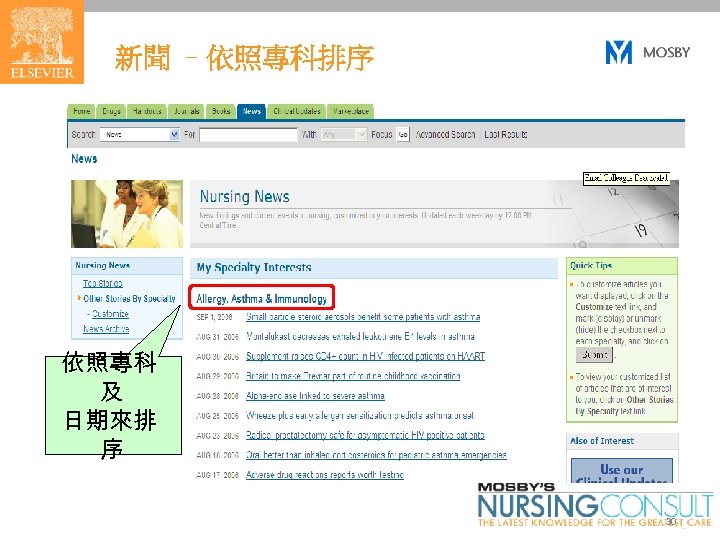720x540 pixels.
Task: Click the Elsevier logo
Action: (42, 42)
